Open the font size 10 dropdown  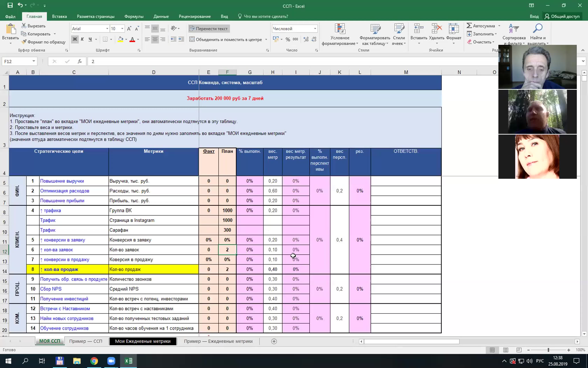tap(122, 28)
